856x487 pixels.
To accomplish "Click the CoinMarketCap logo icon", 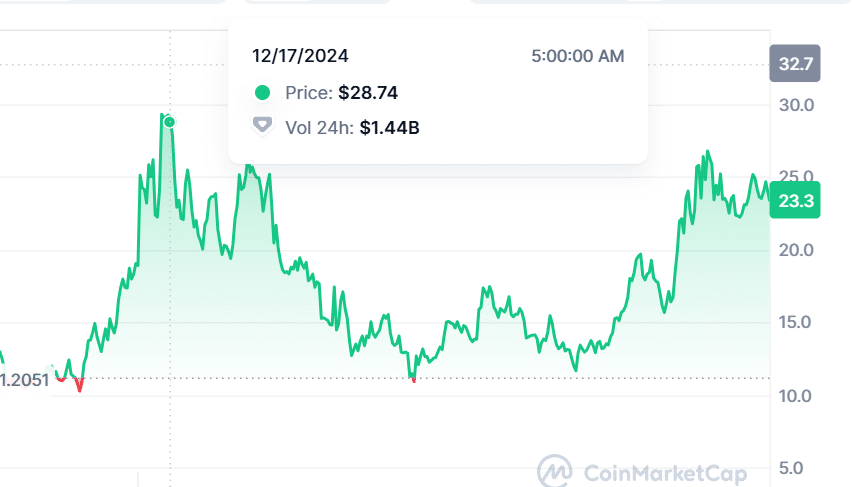I will pyautogui.click(x=555, y=470).
